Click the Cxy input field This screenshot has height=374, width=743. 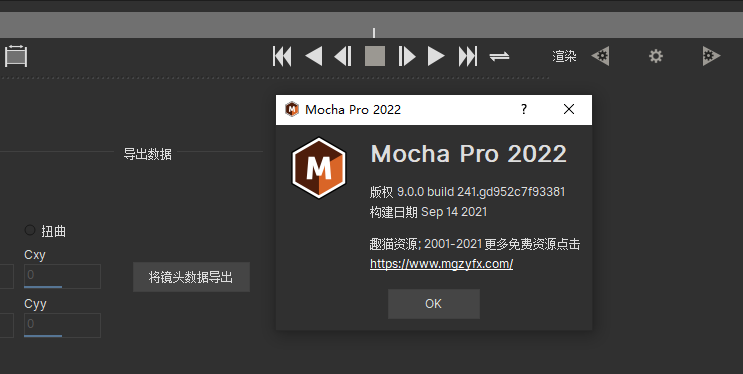[x=62, y=276]
